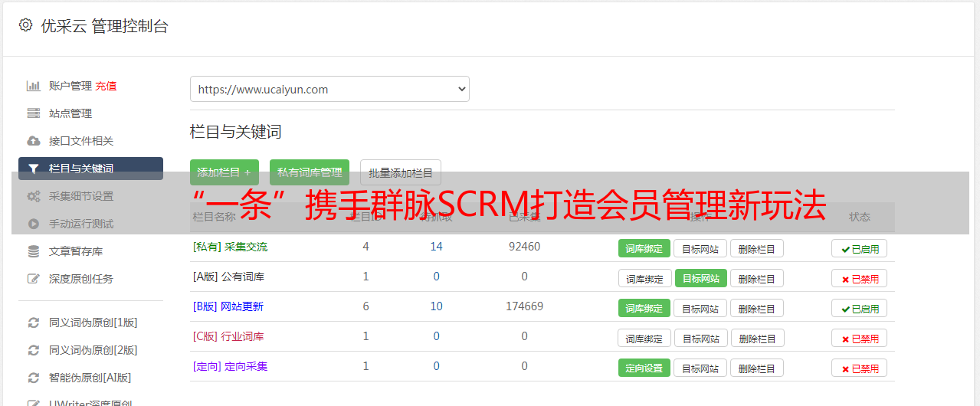Click 删除栏目 in the 采集交流 row
The width and height of the screenshot is (980, 406).
[x=757, y=248]
